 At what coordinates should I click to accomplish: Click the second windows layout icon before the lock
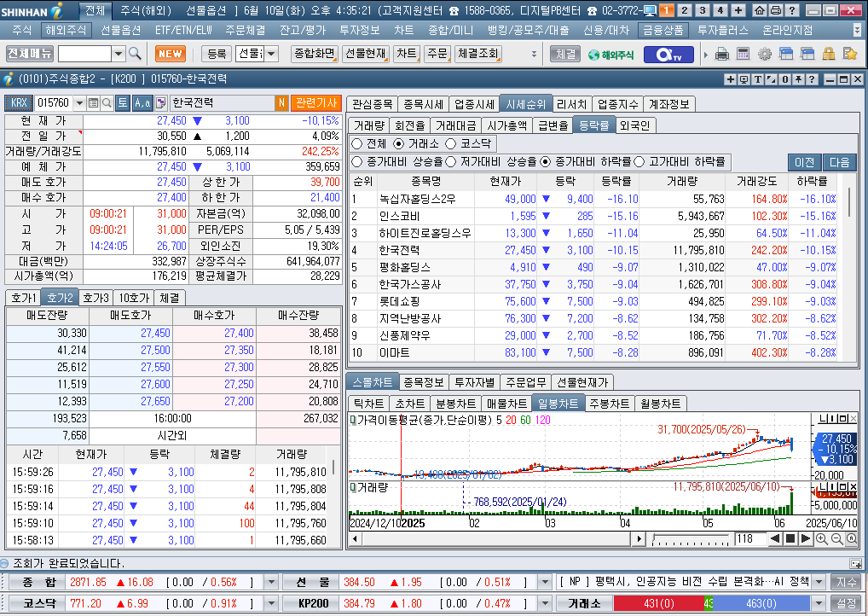807,54
